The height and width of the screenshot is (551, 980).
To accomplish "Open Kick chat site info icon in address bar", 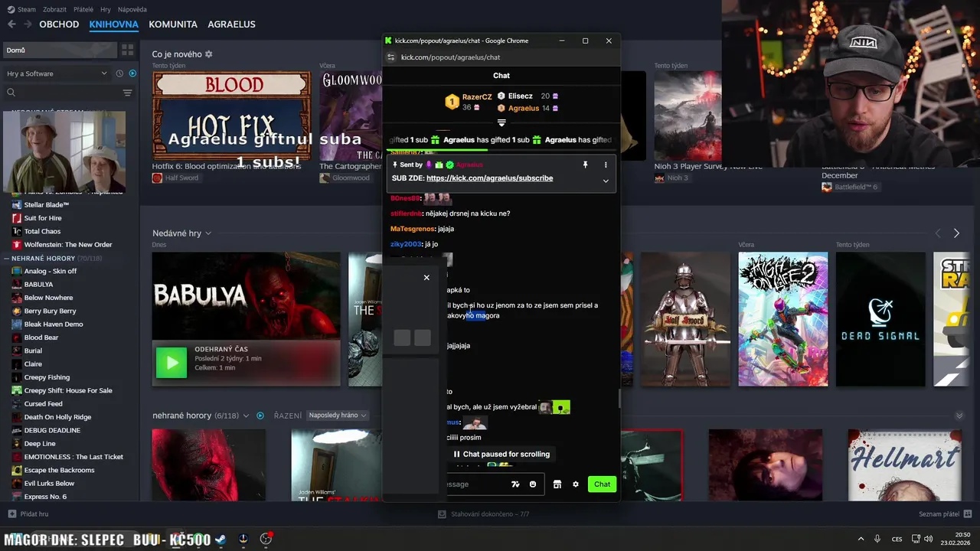I will coord(390,57).
